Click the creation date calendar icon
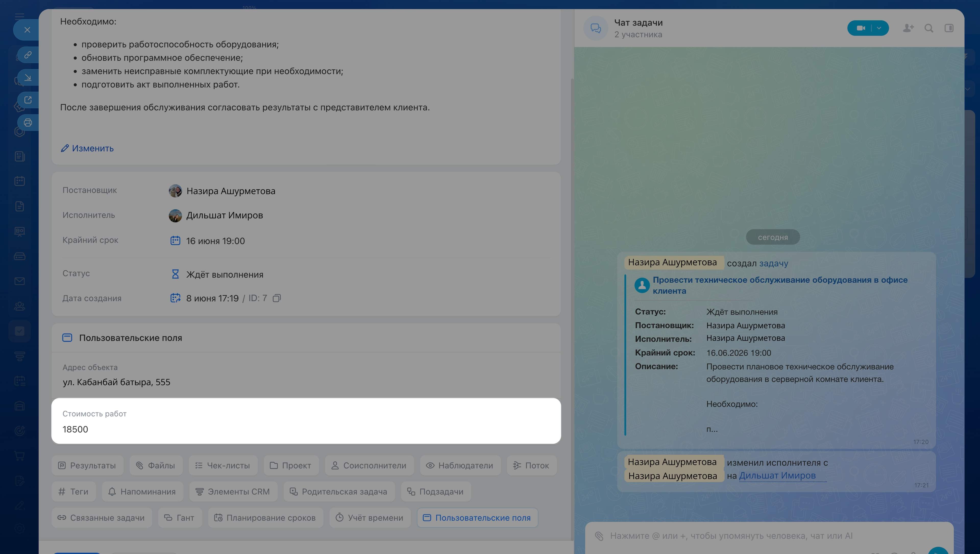 coord(175,298)
